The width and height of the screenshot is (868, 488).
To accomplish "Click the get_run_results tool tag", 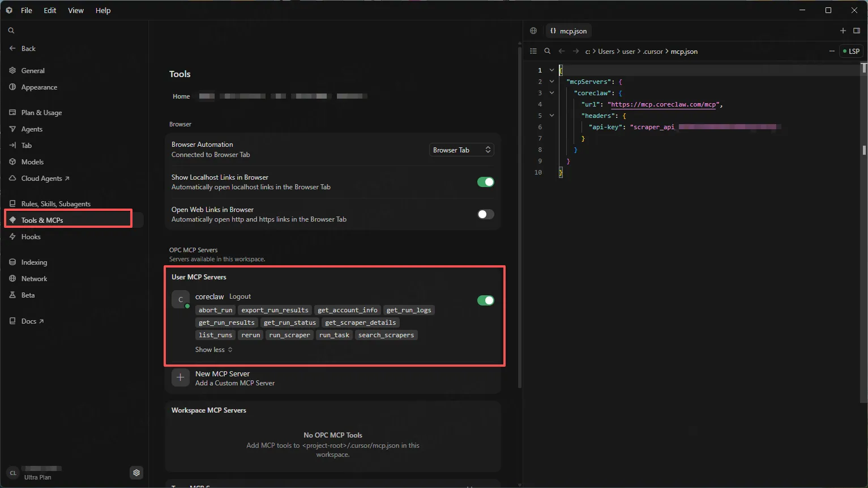I will pyautogui.click(x=226, y=322).
